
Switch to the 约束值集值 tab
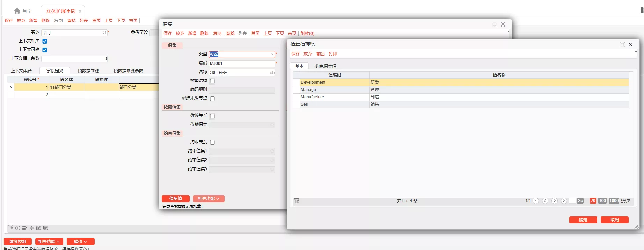click(325, 66)
